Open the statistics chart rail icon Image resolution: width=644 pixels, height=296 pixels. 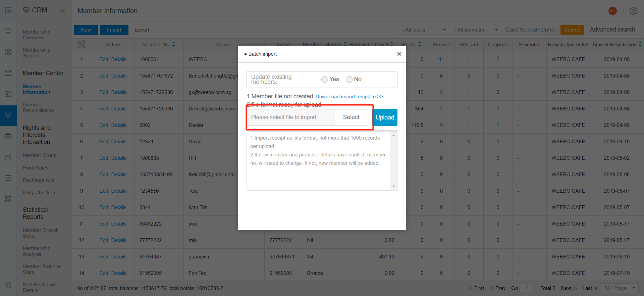coord(8,157)
